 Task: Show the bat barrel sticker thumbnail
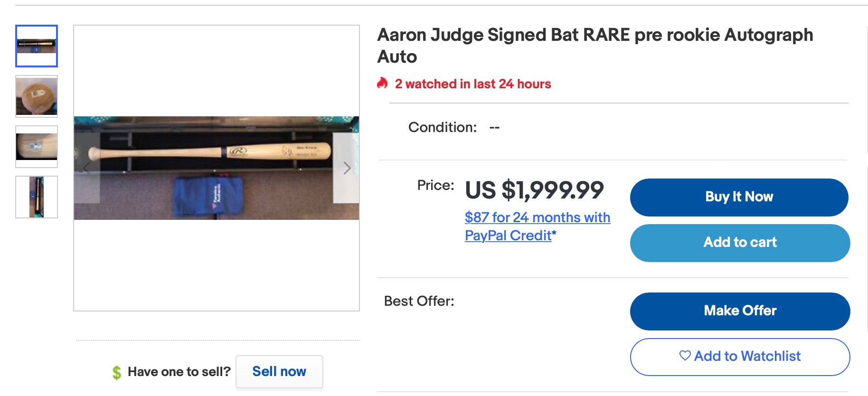point(37,147)
